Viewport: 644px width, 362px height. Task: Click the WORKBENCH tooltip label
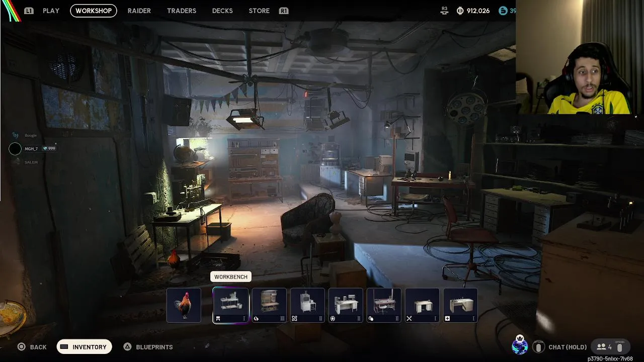[230, 277]
